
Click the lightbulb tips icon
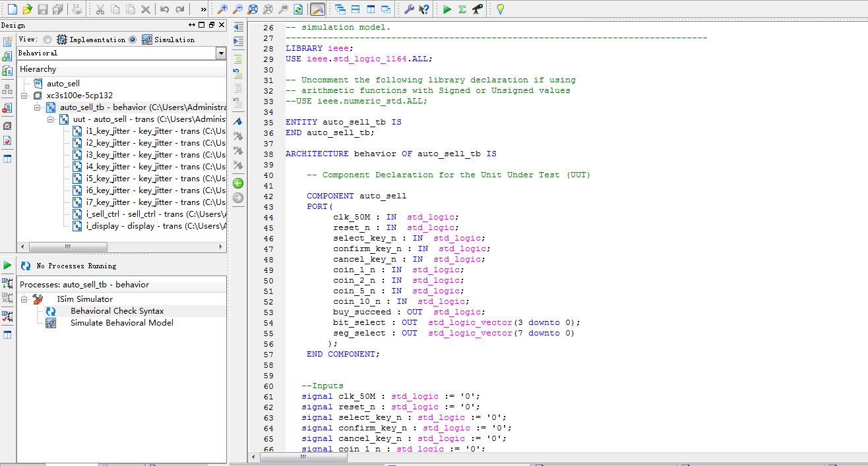coord(501,9)
